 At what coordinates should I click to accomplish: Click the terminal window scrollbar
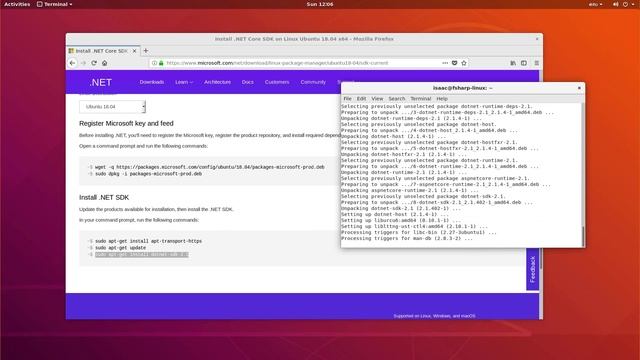click(x=582, y=236)
